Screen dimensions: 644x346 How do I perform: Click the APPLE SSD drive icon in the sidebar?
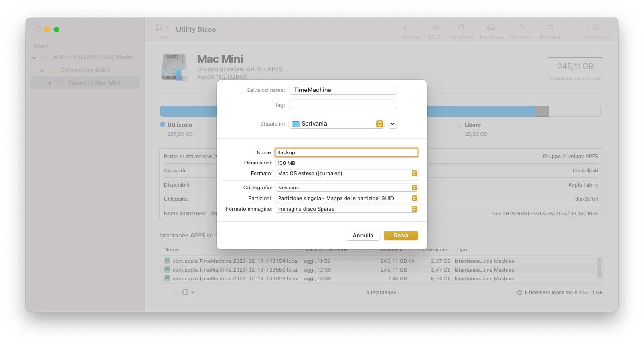click(45, 57)
